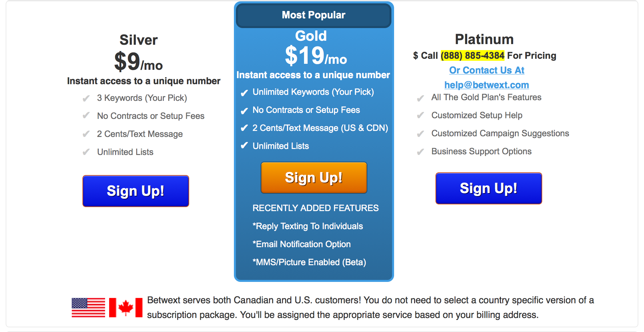Open the help@betwext.com email link
Viewport: 644px width, 332px height.
tap(487, 85)
